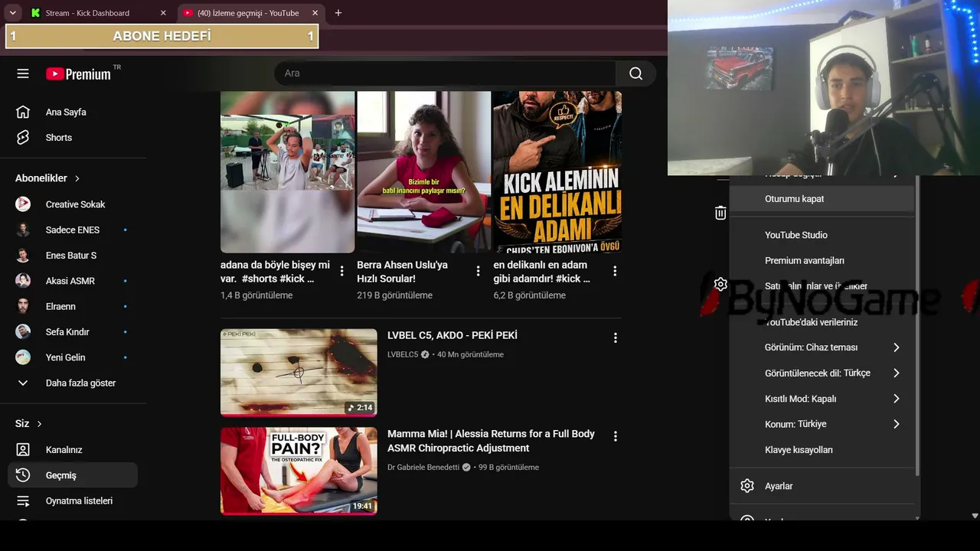The height and width of the screenshot is (551, 980).
Task: Click the Ara search field
Action: (x=445, y=73)
